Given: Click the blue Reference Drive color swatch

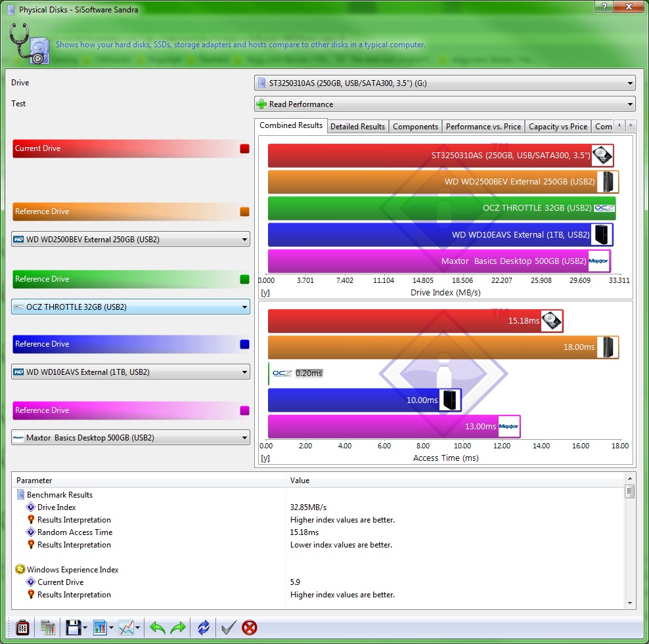Looking at the screenshot, I should pyautogui.click(x=244, y=344).
